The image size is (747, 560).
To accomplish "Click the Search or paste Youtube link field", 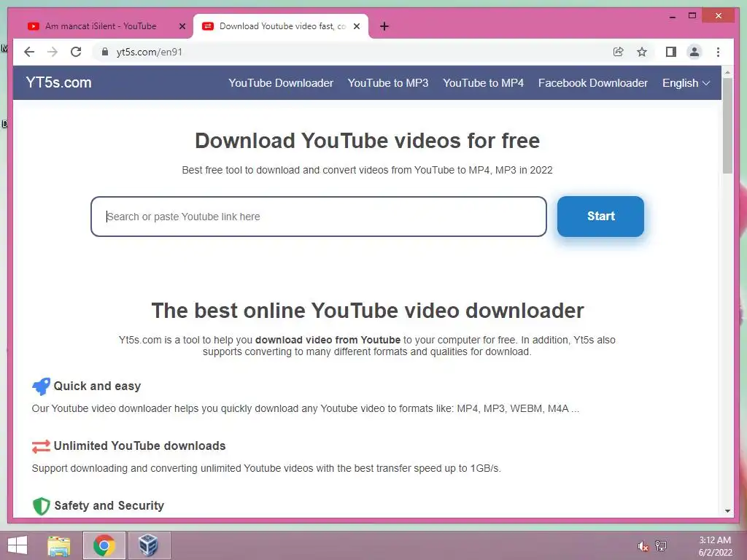I will point(319,217).
